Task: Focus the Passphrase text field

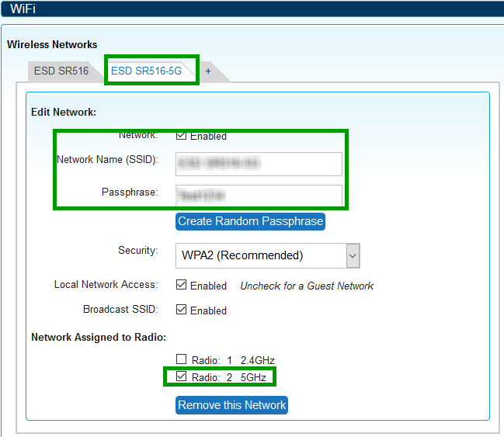Action: point(259,194)
